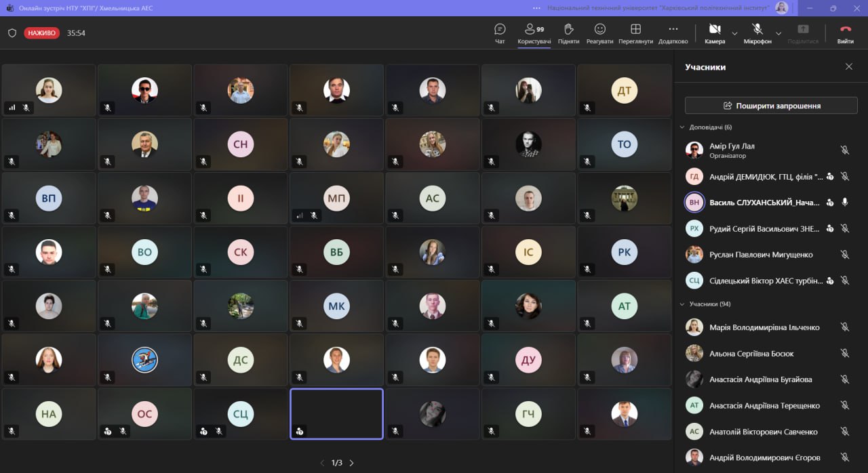868x473 pixels.
Task: Click the ДТ participant video tile
Action: coord(624,90)
